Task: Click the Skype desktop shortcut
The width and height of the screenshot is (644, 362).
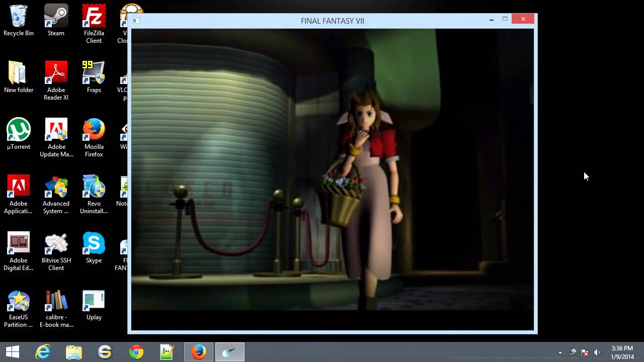Action: tap(94, 248)
